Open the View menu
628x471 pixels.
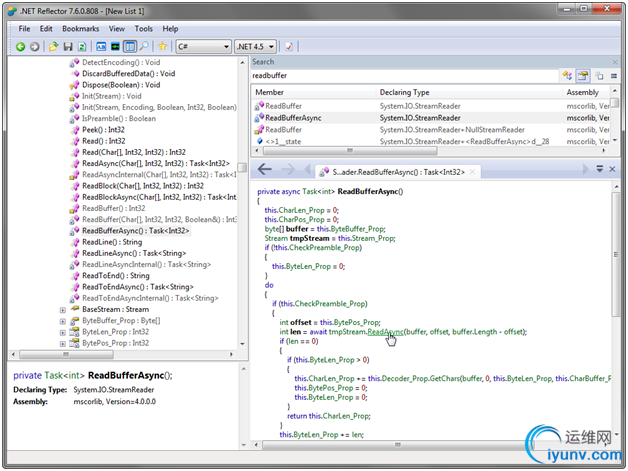coord(117,29)
